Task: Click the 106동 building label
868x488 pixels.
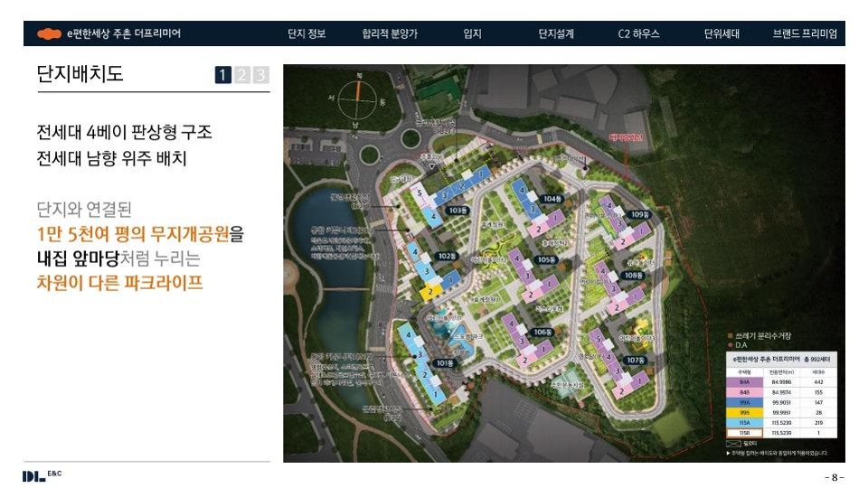Action: point(542,332)
